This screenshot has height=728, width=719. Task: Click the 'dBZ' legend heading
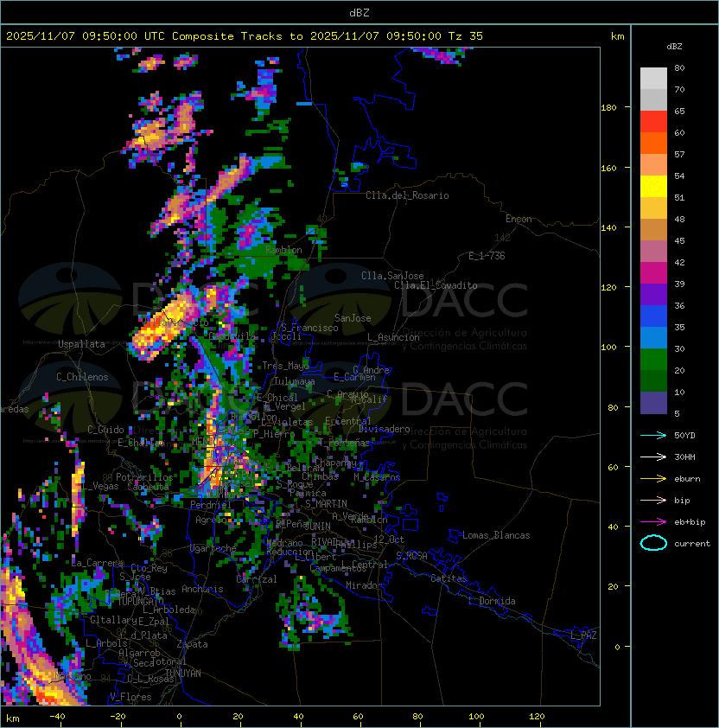[674, 47]
